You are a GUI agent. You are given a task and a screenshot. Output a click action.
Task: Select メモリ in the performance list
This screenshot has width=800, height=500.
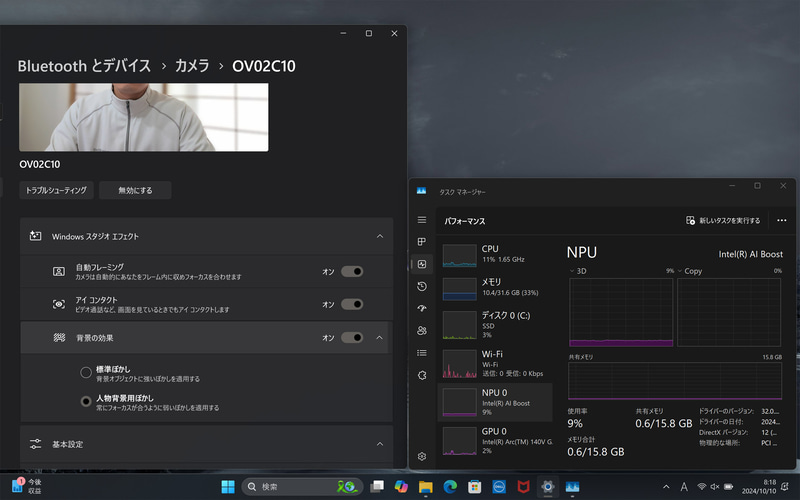point(496,287)
